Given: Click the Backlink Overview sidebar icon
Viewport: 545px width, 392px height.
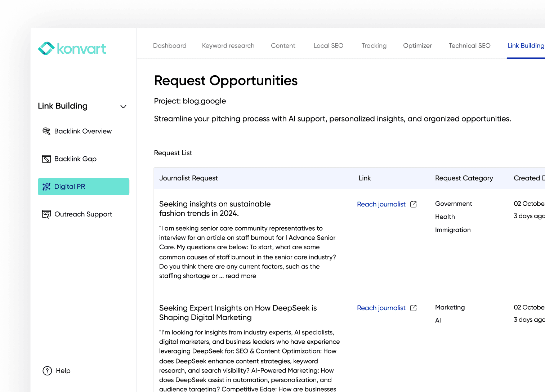Looking at the screenshot, I should 46,131.
